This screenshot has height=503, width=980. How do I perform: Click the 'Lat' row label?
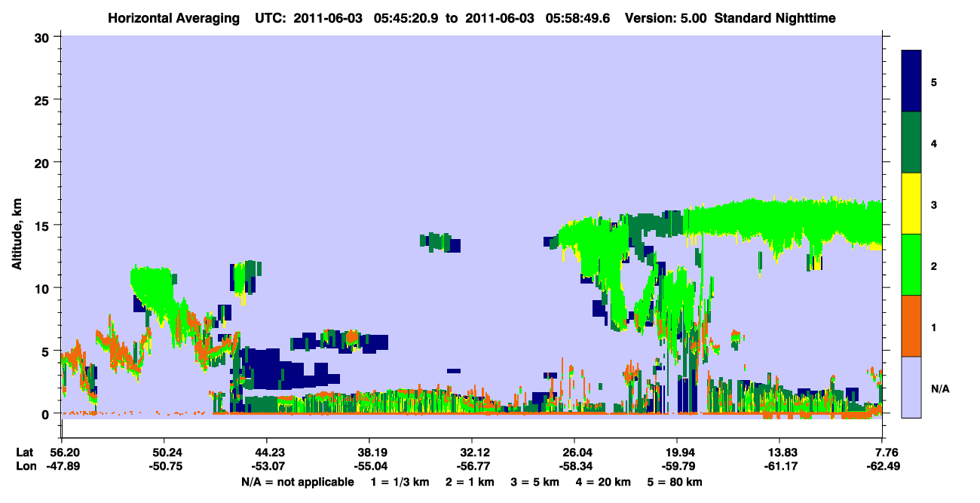pos(25,452)
